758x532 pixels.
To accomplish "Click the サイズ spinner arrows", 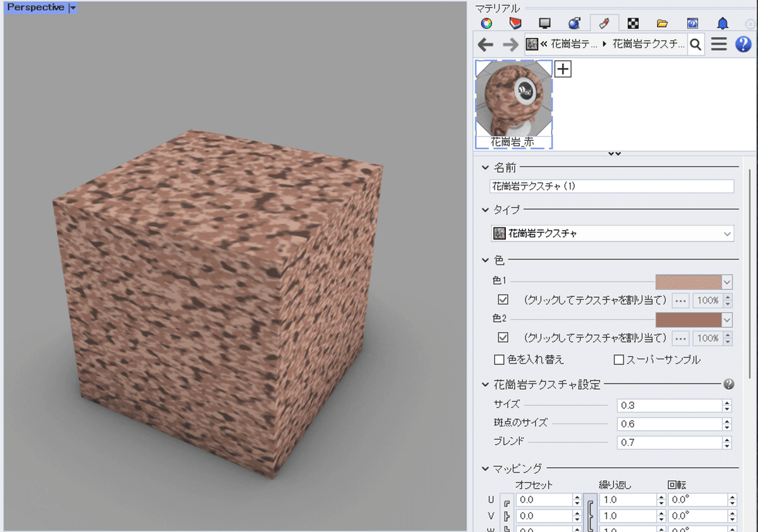I will [727, 406].
